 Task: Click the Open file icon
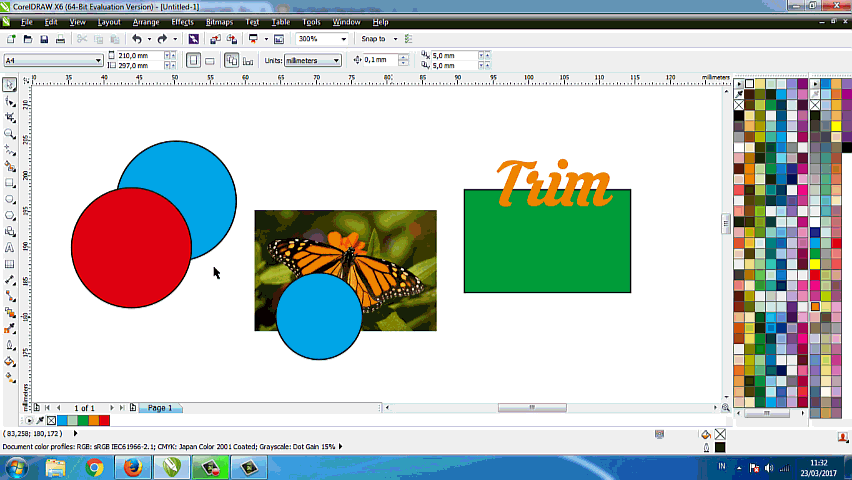click(x=28, y=39)
